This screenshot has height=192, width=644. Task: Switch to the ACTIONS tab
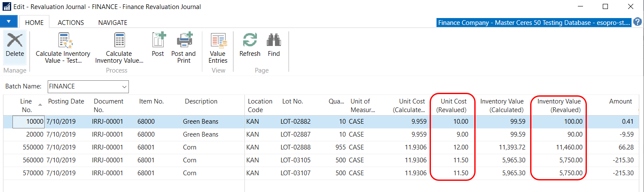71,22
